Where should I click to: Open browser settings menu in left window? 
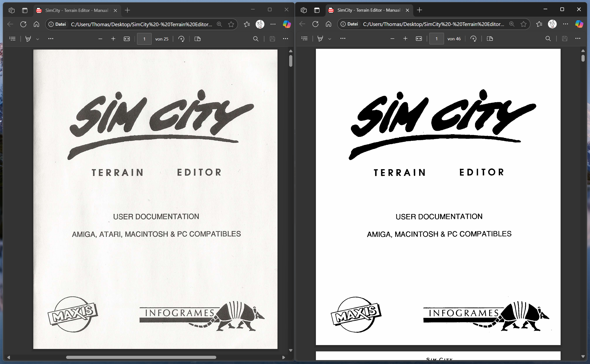coord(273,24)
